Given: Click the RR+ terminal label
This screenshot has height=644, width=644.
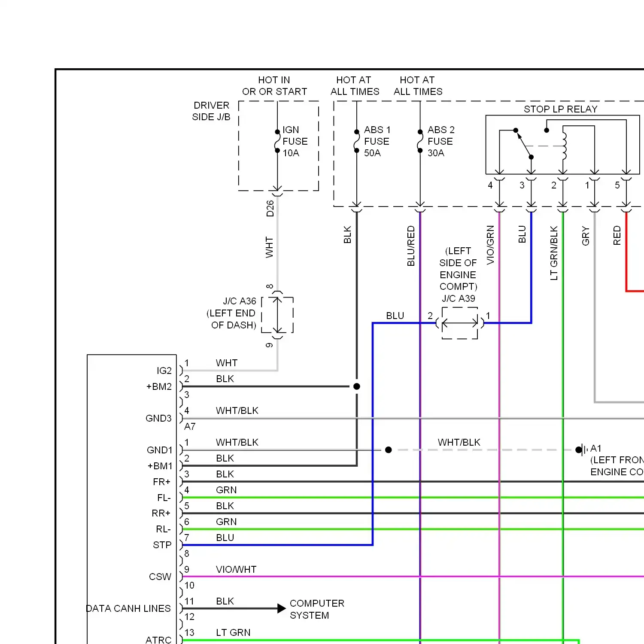Looking at the screenshot, I should (161, 513).
